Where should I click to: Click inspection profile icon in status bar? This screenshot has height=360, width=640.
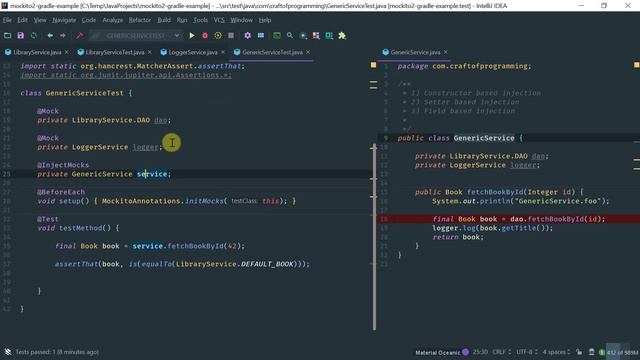591,352
